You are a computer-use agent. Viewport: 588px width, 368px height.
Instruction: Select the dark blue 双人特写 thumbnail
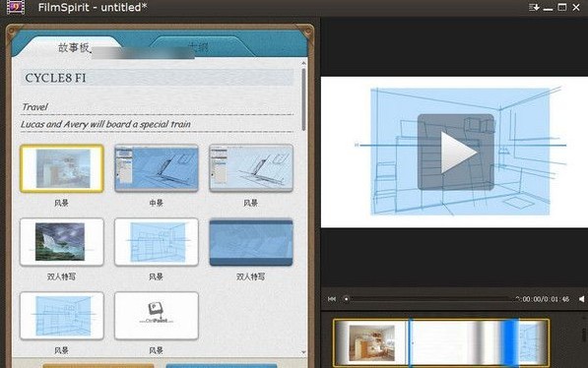251,242
